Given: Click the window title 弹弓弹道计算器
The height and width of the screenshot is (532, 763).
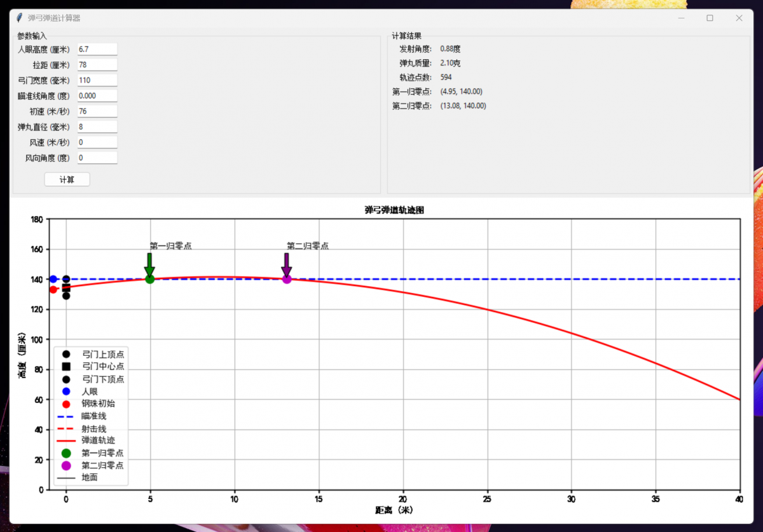Looking at the screenshot, I should click(54, 18).
